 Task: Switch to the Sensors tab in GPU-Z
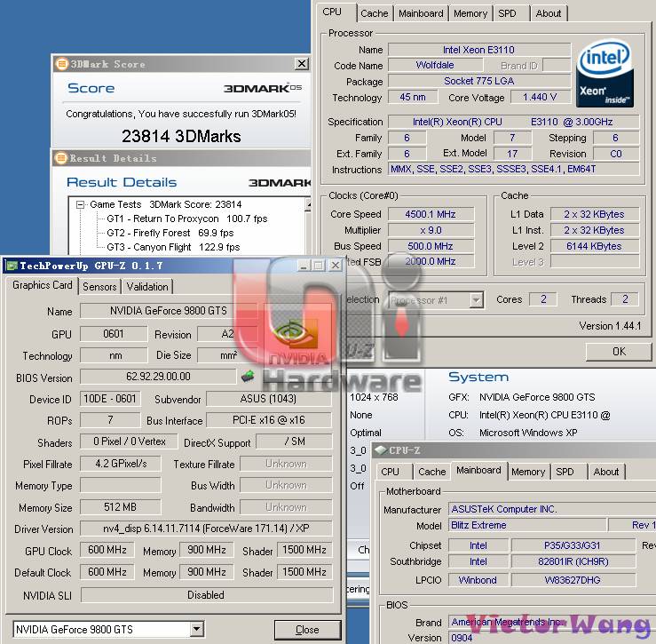tap(99, 286)
